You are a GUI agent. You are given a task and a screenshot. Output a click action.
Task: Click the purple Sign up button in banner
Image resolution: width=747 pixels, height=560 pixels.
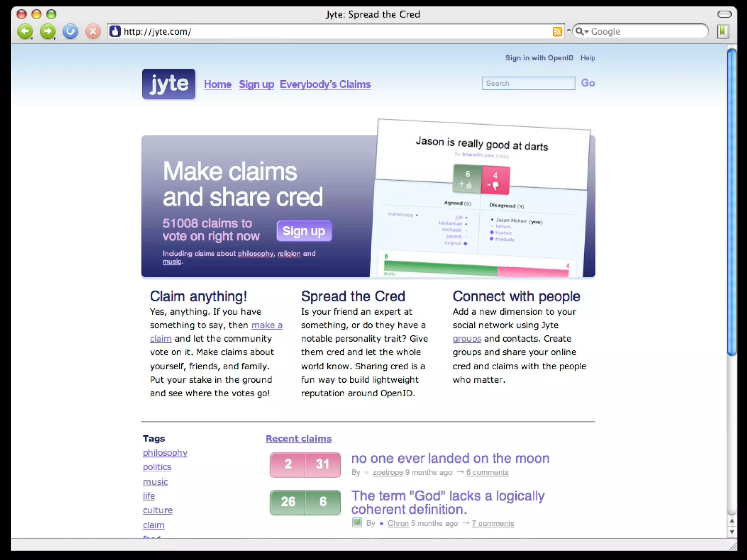point(304,231)
